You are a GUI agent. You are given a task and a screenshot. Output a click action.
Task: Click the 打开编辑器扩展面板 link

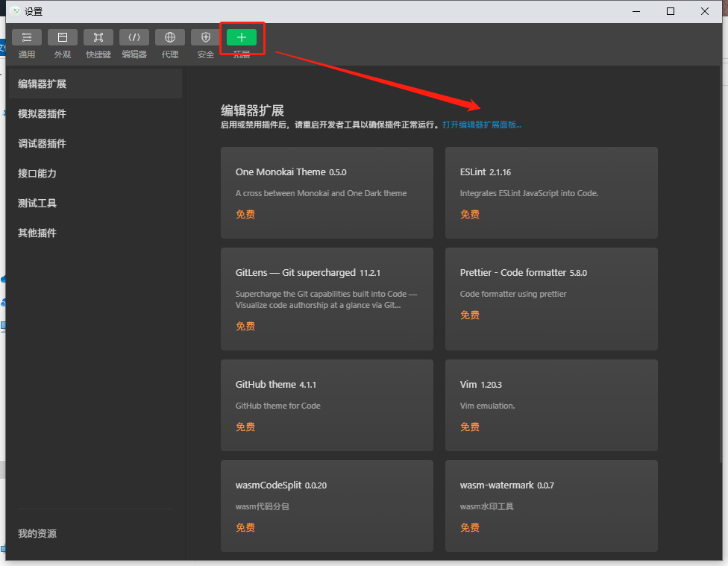tap(482, 125)
